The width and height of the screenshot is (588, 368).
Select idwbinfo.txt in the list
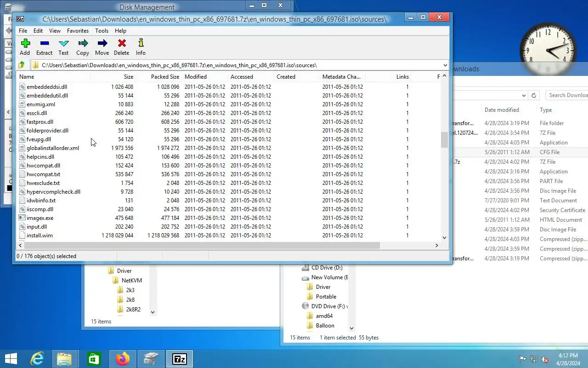[x=41, y=201]
